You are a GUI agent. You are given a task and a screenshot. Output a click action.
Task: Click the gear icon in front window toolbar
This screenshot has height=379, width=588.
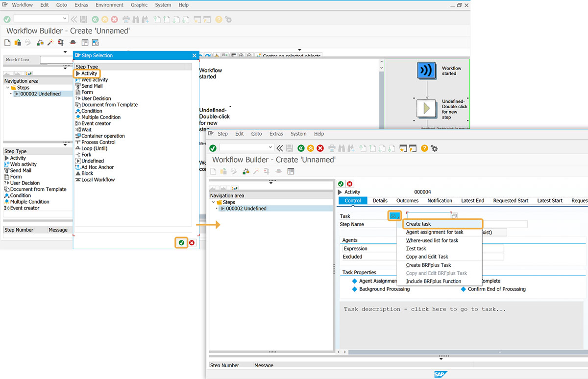point(434,148)
